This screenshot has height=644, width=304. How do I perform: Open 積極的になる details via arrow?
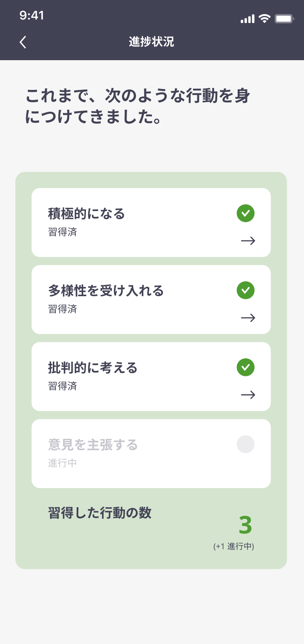pyautogui.click(x=248, y=241)
